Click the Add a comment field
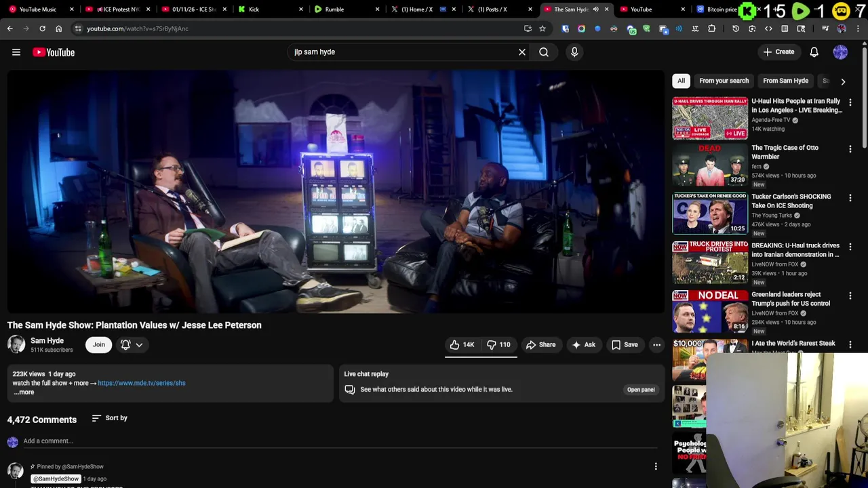Viewport: 868px width, 488px height. [x=339, y=441]
